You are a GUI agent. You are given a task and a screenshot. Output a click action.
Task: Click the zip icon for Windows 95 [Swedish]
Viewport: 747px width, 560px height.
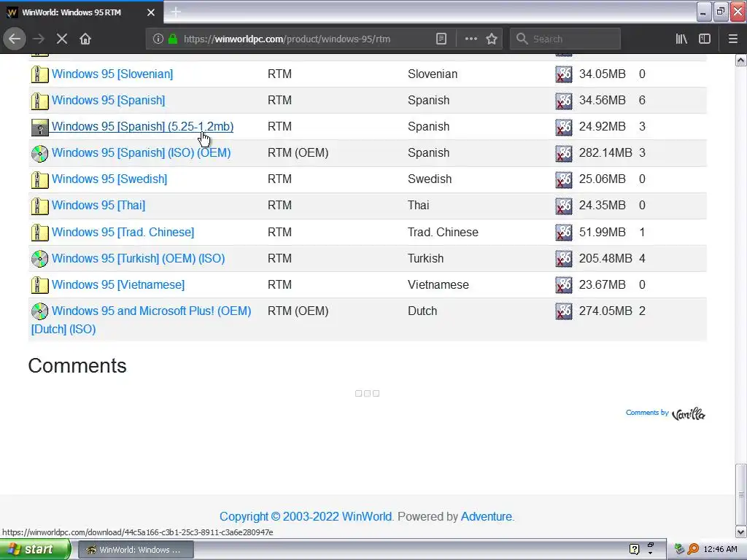coord(39,179)
